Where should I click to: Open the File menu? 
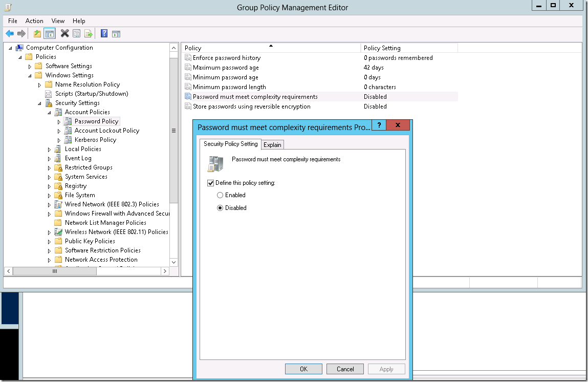(x=13, y=21)
